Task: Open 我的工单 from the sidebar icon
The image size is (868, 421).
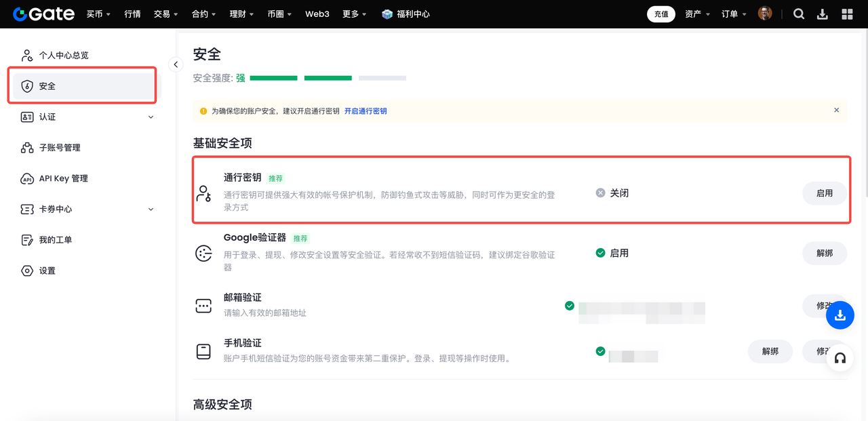Action: click(x=27, y=239)
